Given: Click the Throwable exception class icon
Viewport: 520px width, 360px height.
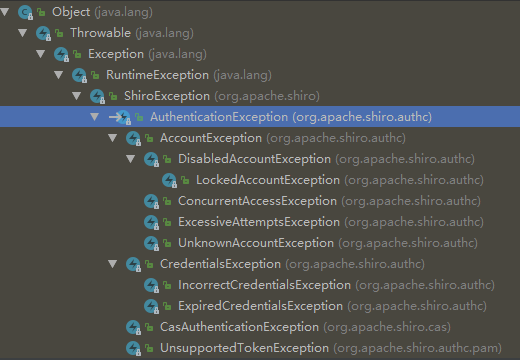Looking at the screenshot, I should click(x=43, y=34).
